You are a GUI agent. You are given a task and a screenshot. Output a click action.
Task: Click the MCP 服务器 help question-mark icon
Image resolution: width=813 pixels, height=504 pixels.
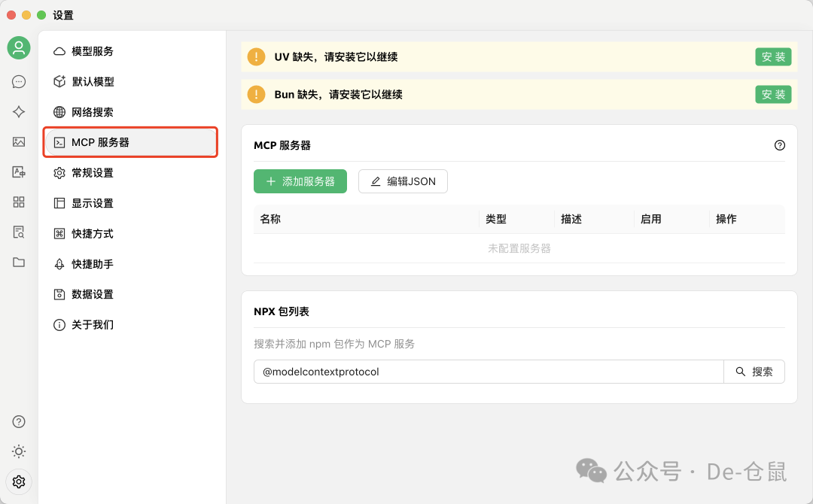coord(780,144)
